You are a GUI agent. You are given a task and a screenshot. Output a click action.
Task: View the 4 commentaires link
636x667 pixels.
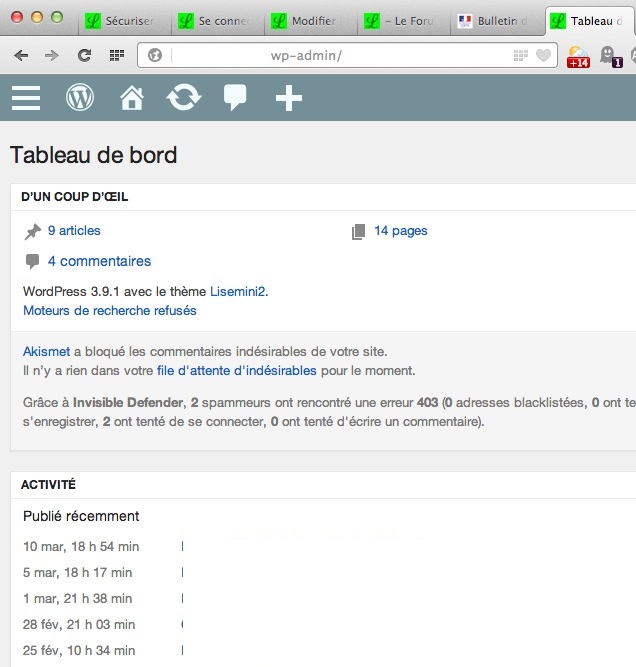point(99,261)
